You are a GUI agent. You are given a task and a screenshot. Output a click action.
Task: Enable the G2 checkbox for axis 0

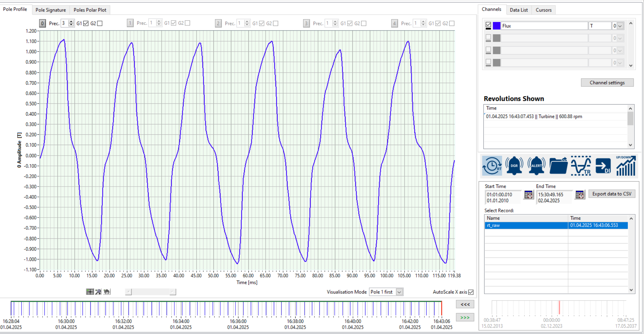pos(100,23)
